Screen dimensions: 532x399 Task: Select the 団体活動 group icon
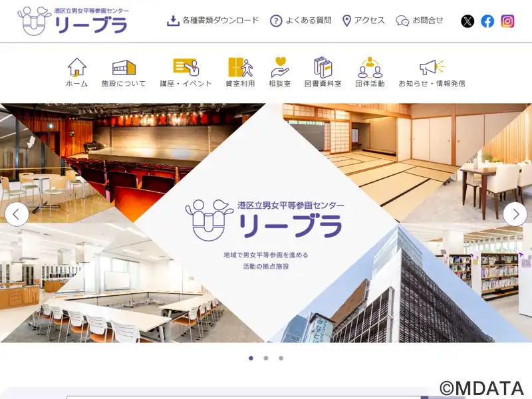pos(370,67)
